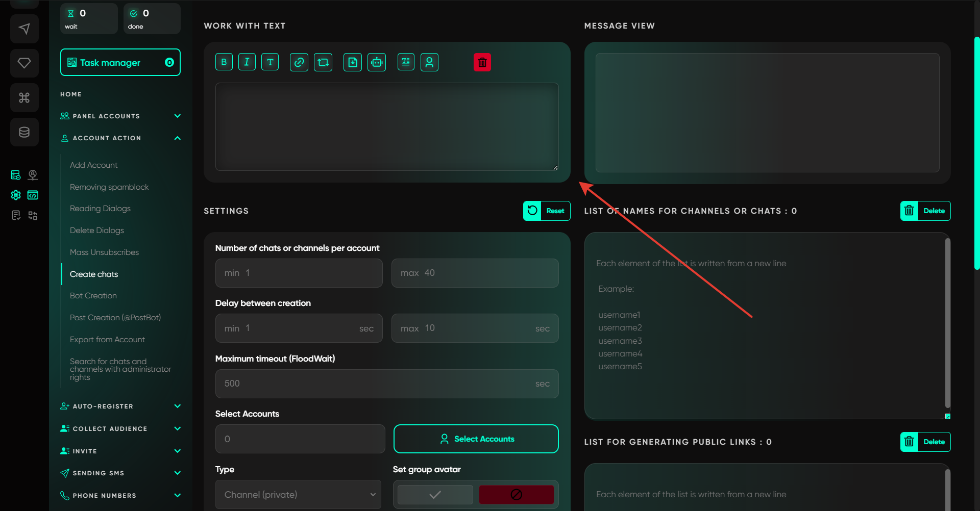Open the Type dropdown showing Channel (private)

(299, 494)
